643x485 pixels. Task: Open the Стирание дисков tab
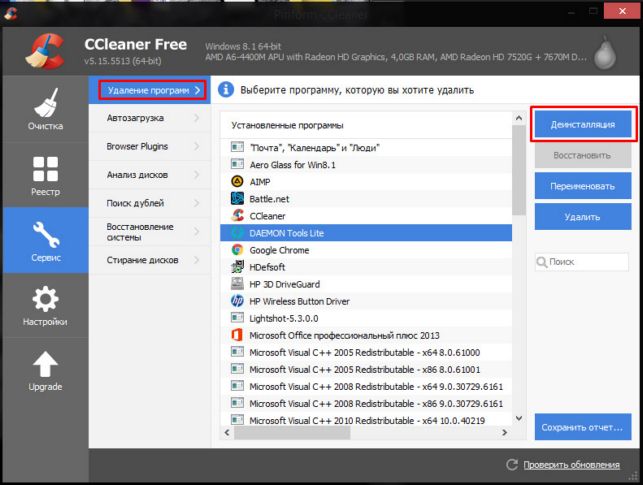point(150,260)
